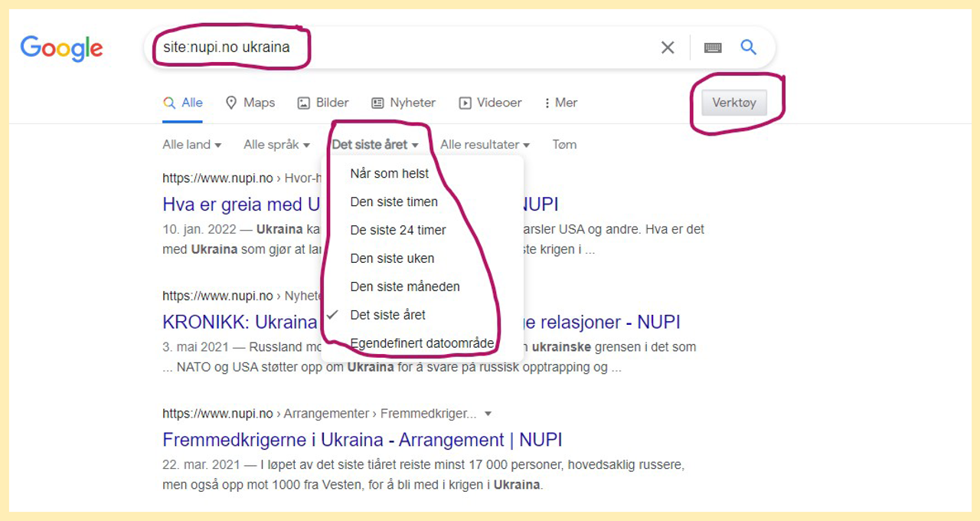Open the Mer menu
980x521 pixels.
click(560, 103)
